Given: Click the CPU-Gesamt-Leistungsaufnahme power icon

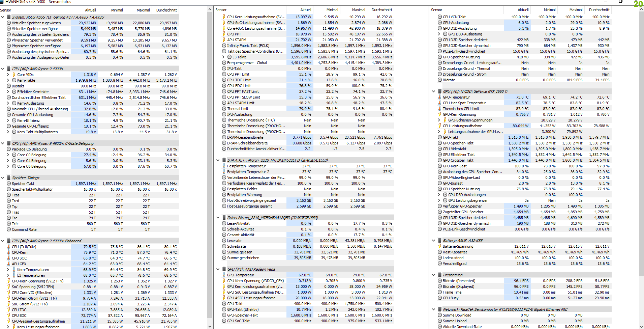Looking at the screenshot, I should click(9, 321).
